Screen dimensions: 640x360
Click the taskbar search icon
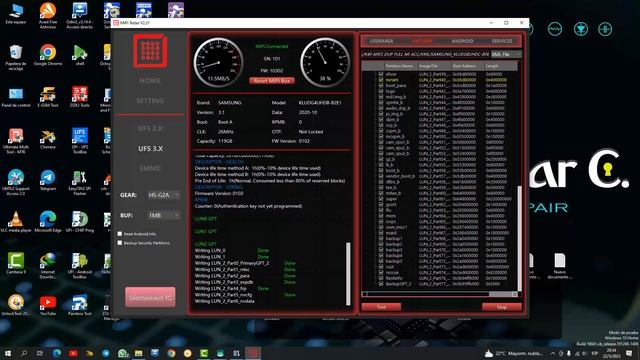tap(24, 353)
